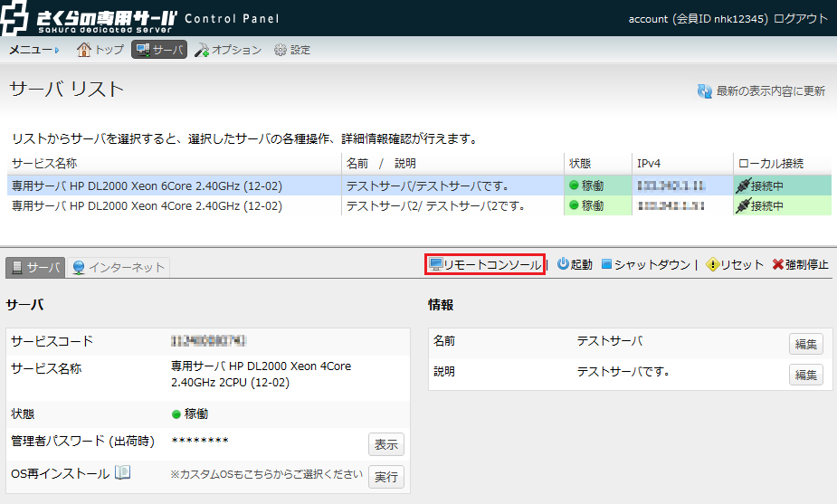Click the リセット warning action
Image resolution: width=837 pixels, height=504 pixels.
click(x=734, y=264)
